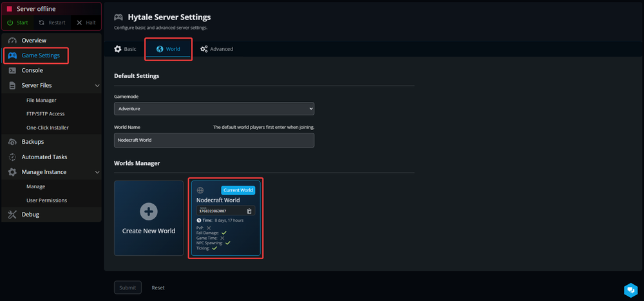The image size is (644, 301).
Task: Click the Automated Tasks clock icon
Action: point(12,157)
